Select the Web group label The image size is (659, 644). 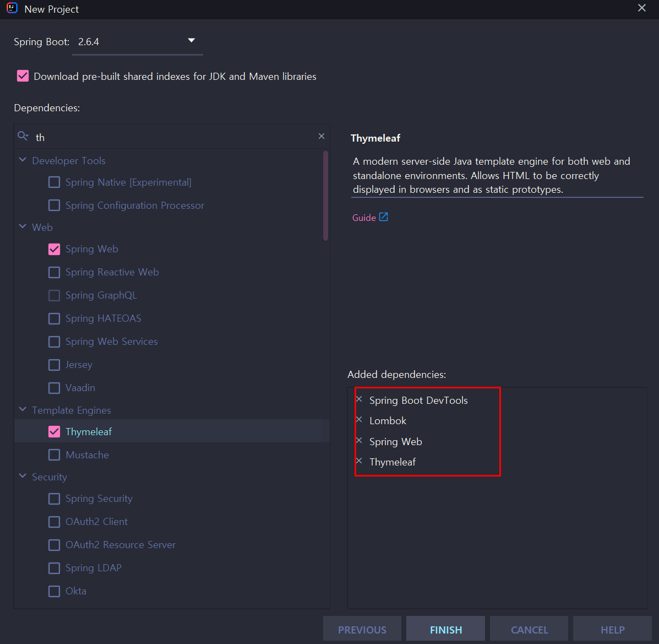(42, 227)
